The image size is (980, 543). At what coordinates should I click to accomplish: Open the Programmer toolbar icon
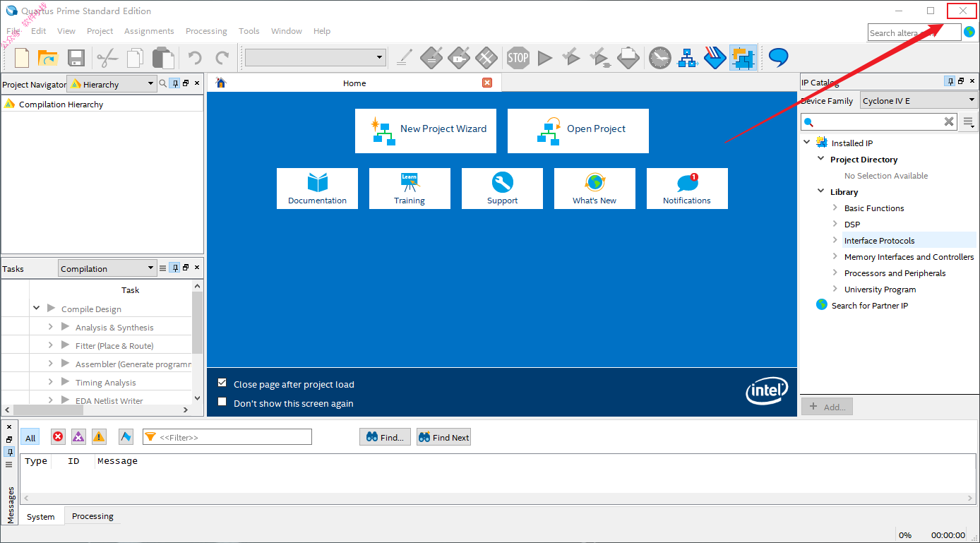(x=715, y=58)
